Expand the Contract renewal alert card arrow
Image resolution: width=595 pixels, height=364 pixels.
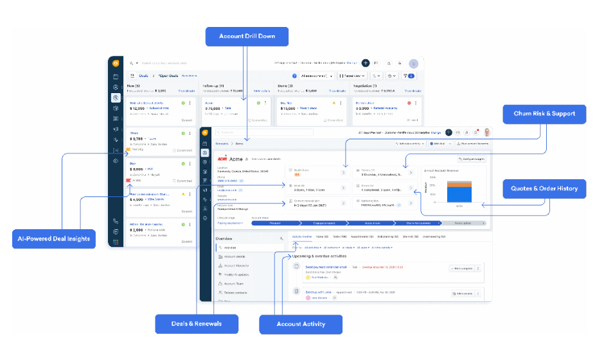coord(343,203)
